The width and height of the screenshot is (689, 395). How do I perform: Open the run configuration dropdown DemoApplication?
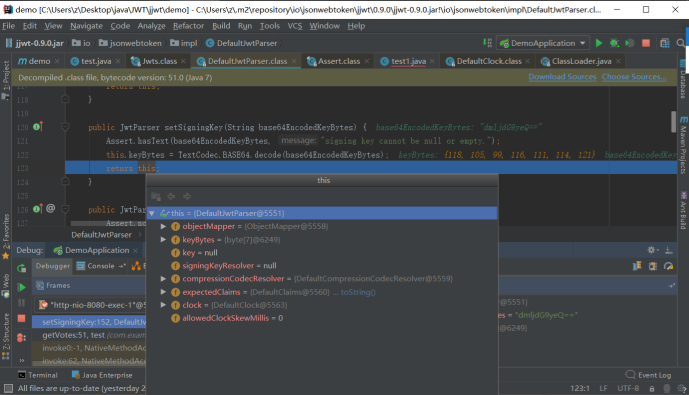pyautogui.click(x=543, y=43)
